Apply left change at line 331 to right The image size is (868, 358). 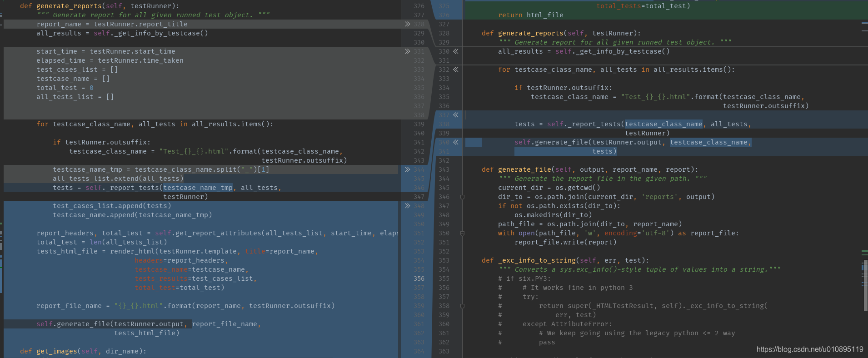(407, 51)
